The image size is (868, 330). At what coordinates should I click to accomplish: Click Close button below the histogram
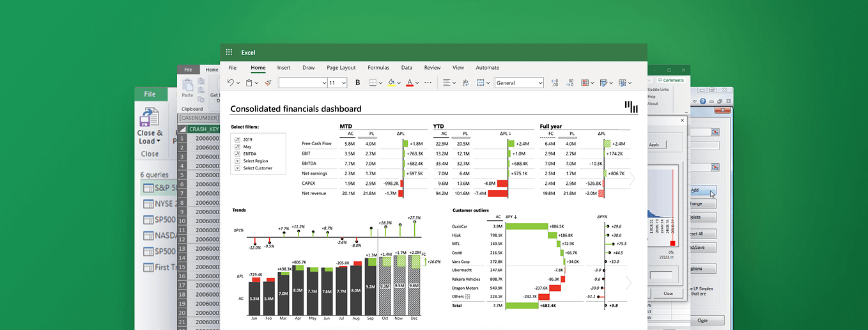[x=668, y=293]
